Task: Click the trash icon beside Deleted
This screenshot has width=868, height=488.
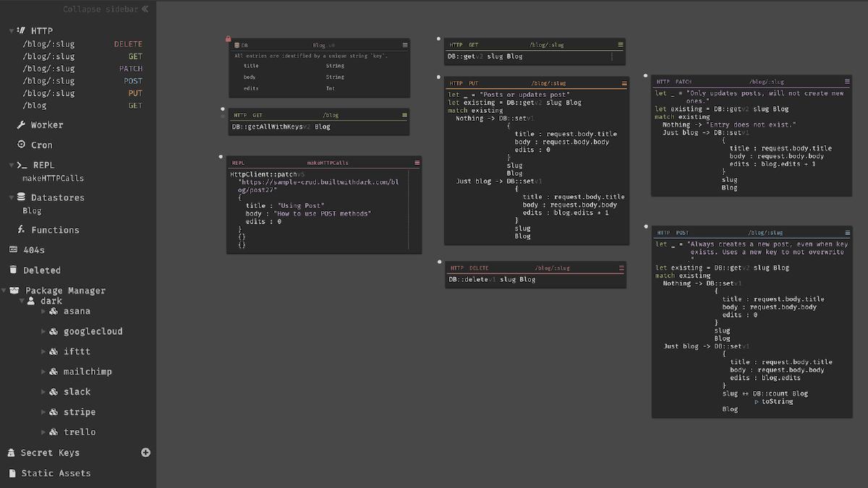Action: (x=13, y=270)
